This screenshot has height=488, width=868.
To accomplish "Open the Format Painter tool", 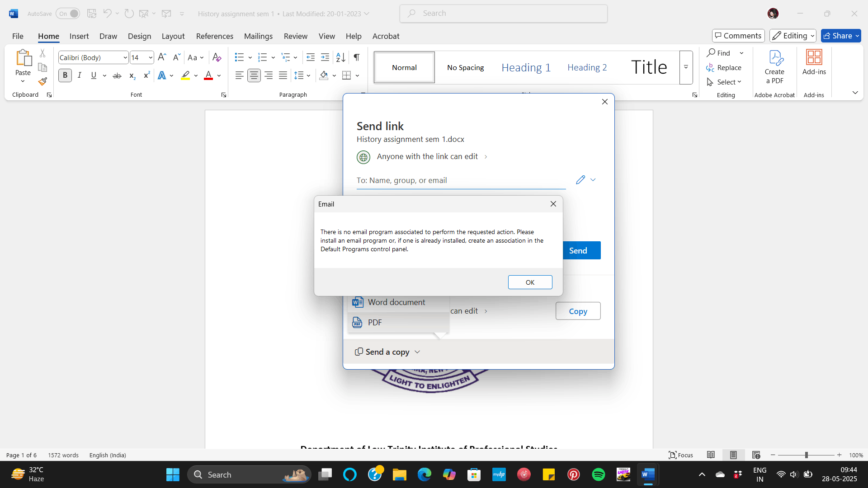I will point(42,81).
